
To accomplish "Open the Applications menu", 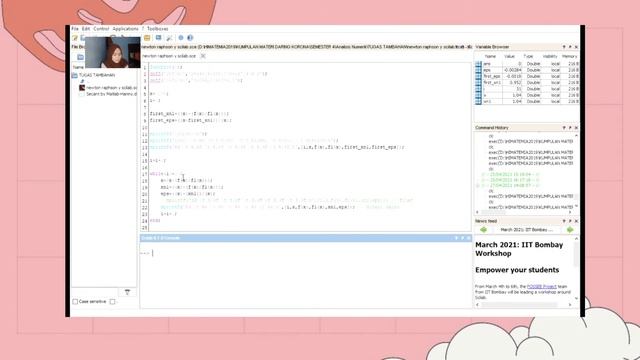I will coord(125,29).
